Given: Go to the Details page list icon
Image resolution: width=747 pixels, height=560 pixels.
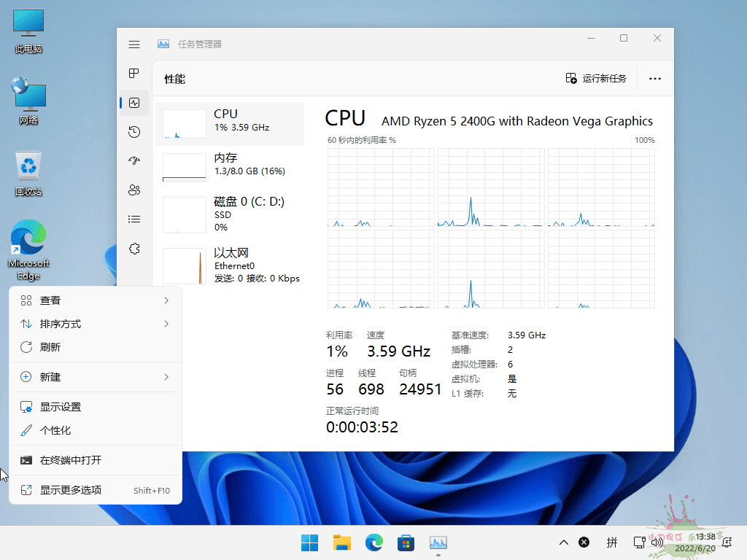Looking at the screenshot, I should click(x=134, y=219).
